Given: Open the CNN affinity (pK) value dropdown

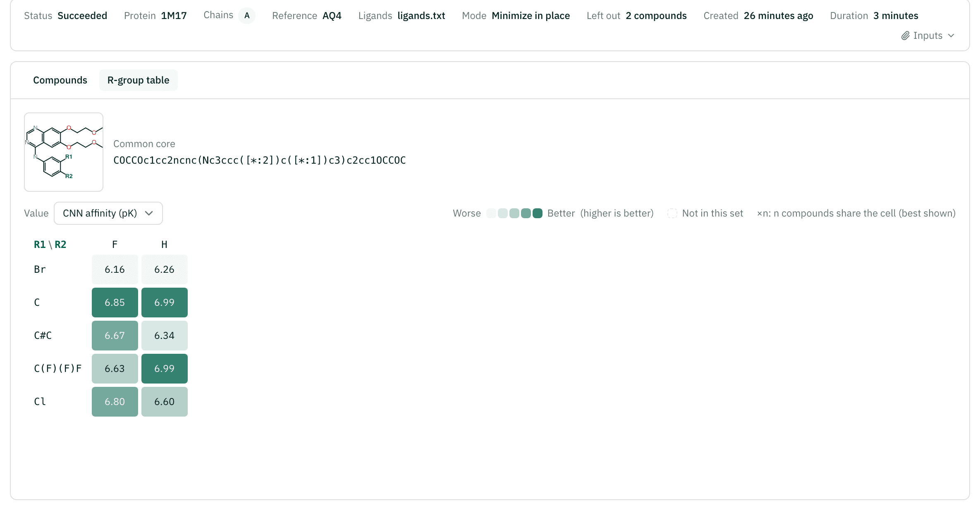Looking at the screenshot, I should [x=108, y=213].
